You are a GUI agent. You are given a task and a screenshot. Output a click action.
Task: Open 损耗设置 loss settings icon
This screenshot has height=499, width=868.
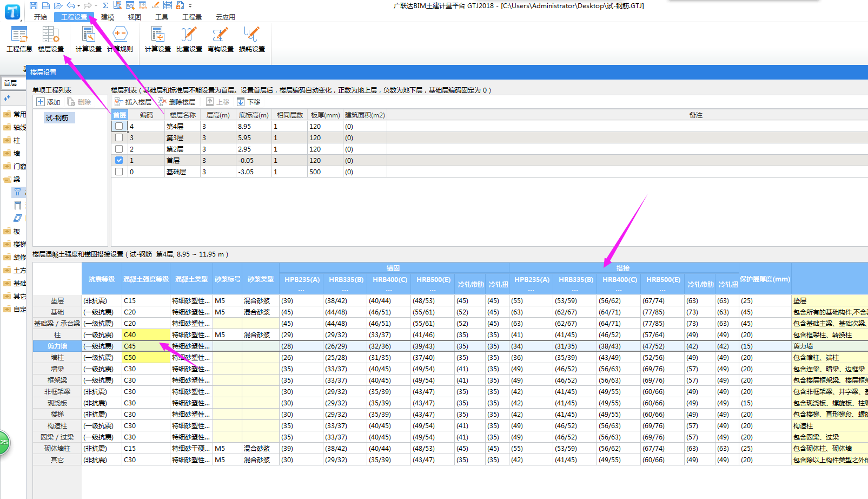point(252,39)
